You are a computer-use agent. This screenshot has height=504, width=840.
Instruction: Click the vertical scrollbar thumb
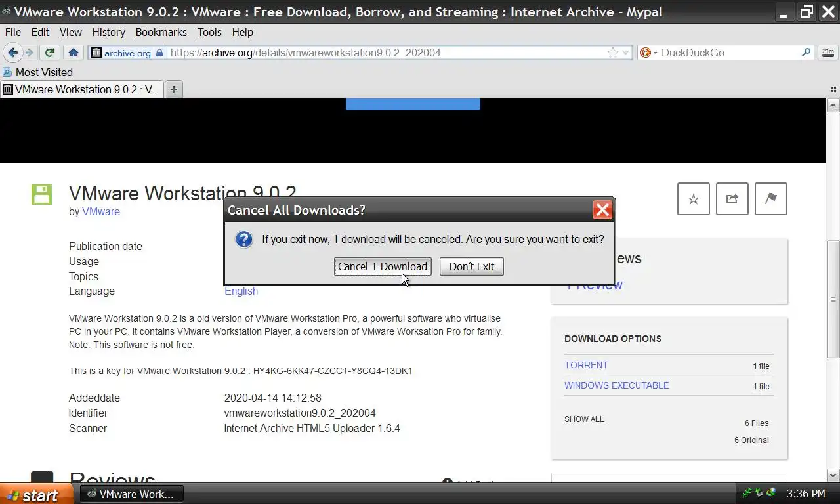(833, 299)
